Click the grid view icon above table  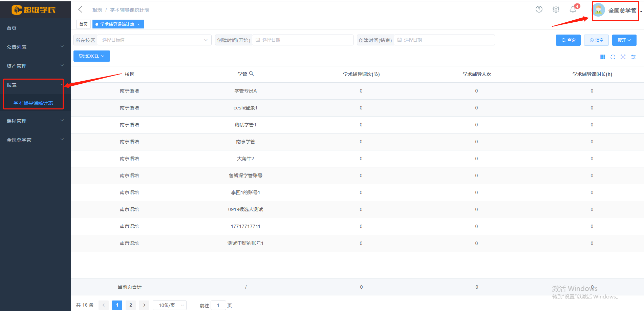pos(602,57)
